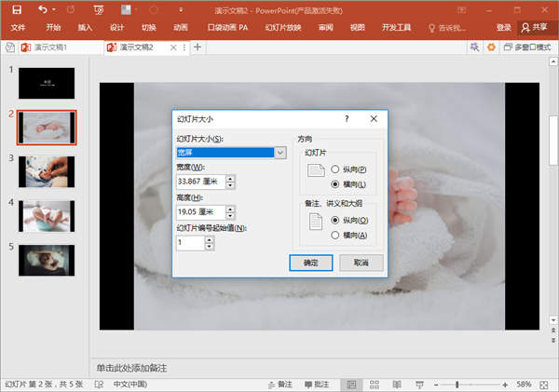Viewport: 559px width, 392px height.
Task: Open the 设计 ribbon tab
Action: click(116, 27)
